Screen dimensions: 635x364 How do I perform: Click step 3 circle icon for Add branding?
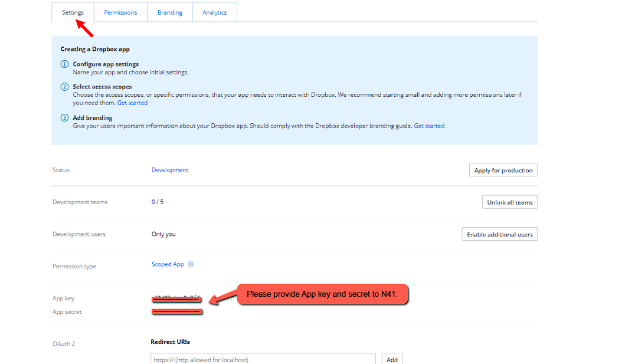pos(64,118)
